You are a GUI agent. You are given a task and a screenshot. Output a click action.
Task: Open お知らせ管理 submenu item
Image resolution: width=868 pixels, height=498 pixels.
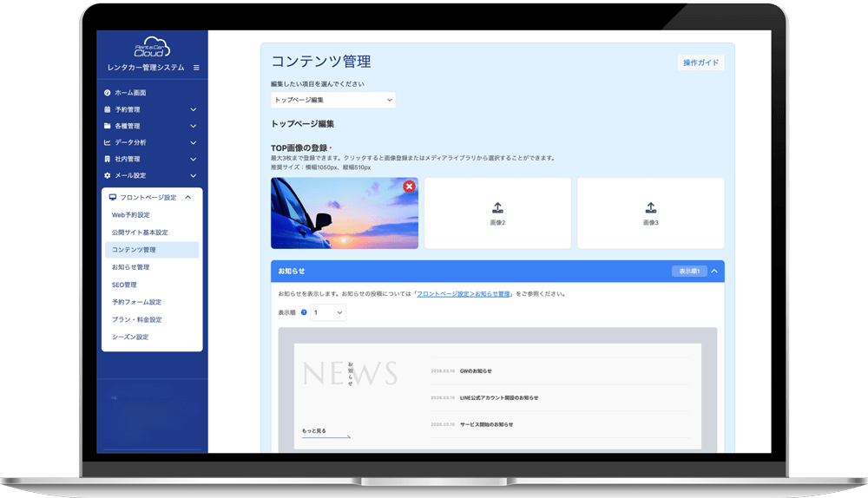click(x=131, y=267)
